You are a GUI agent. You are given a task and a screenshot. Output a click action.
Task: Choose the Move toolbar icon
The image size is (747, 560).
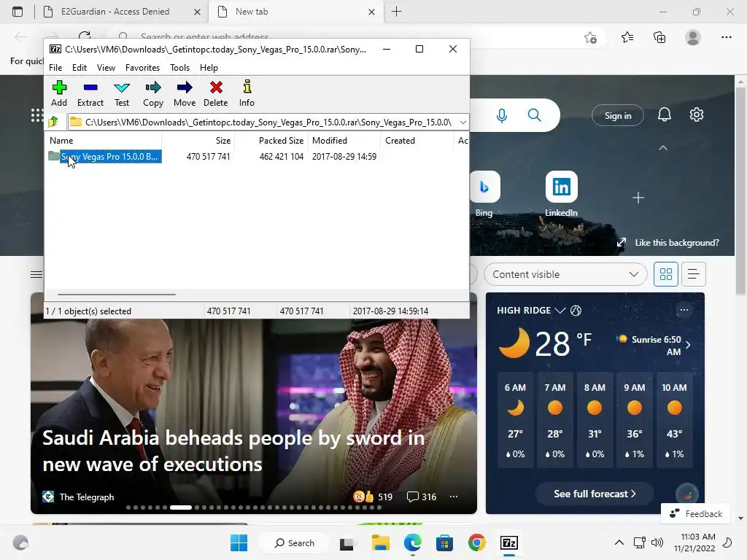click(185, 93)
